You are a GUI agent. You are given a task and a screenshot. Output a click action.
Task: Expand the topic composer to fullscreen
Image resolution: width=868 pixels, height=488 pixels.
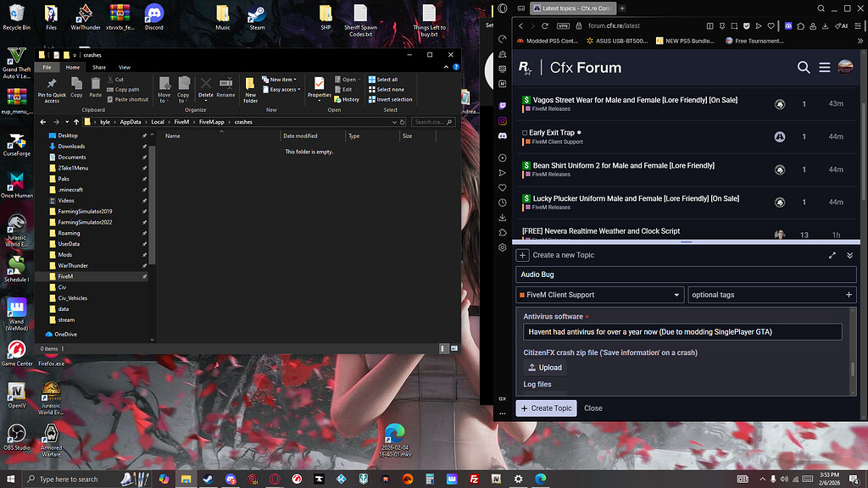832,255
